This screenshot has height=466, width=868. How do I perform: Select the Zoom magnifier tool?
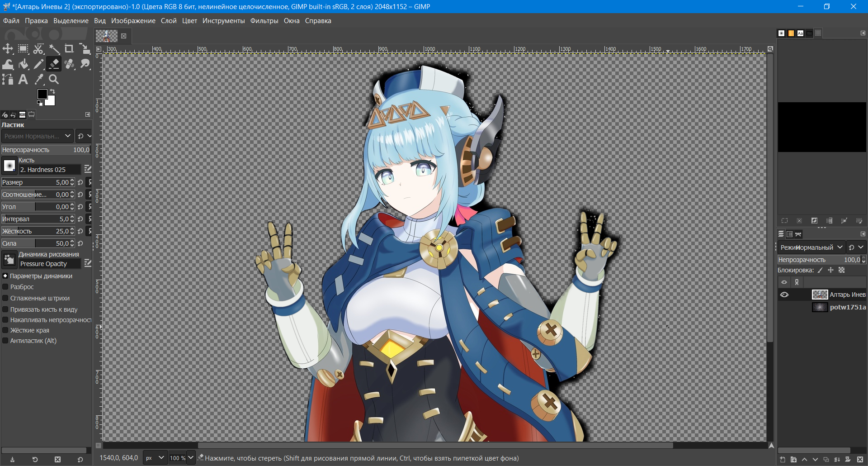click(x=54, y=80)
